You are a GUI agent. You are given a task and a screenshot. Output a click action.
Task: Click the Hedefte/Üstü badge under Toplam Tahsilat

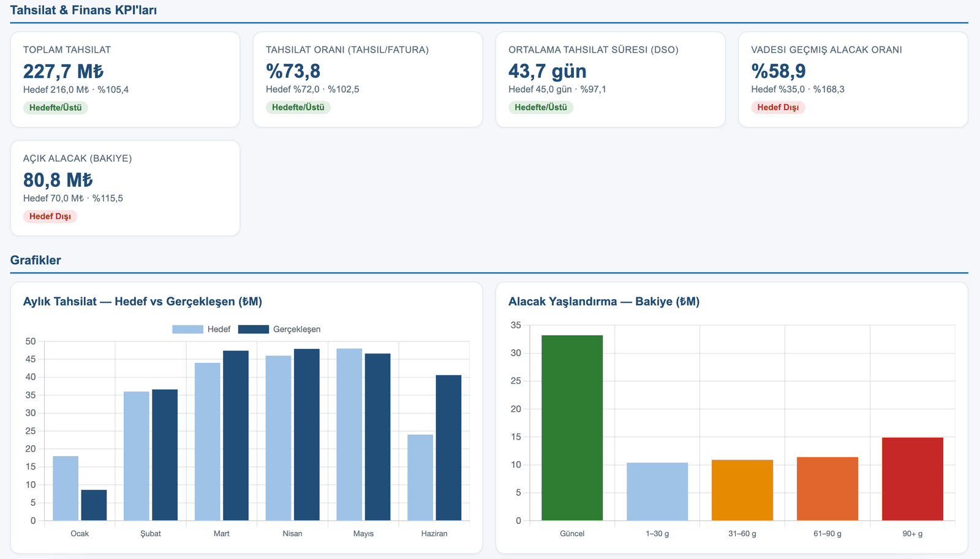click(x=56, y=108)
